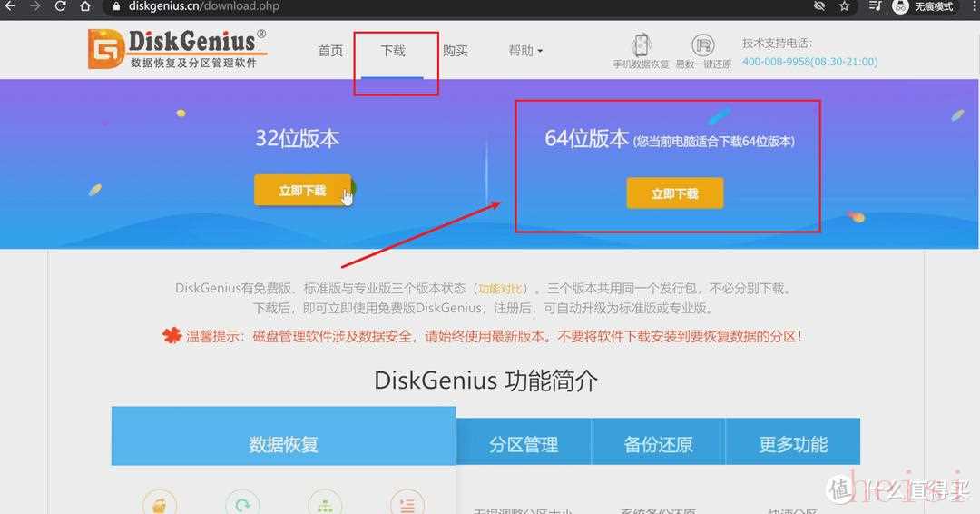Screen dimensions: 980x514
Task: Open the 购买 menu item
Action: click(455, 51)
